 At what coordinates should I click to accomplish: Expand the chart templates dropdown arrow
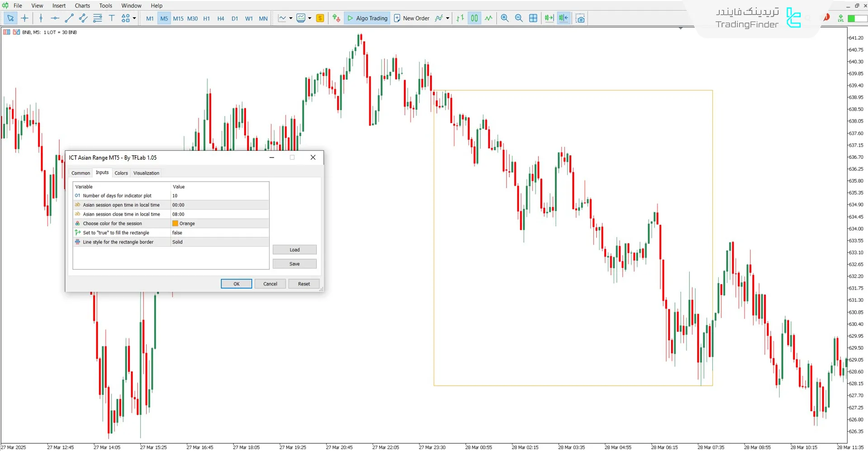pyautogui.click(x=309, y=18)
